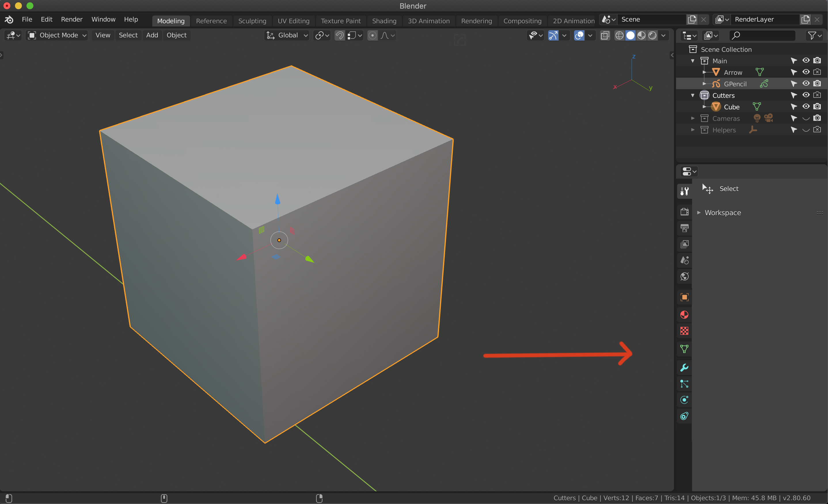Open the Scene properties tab

[684, 260]
